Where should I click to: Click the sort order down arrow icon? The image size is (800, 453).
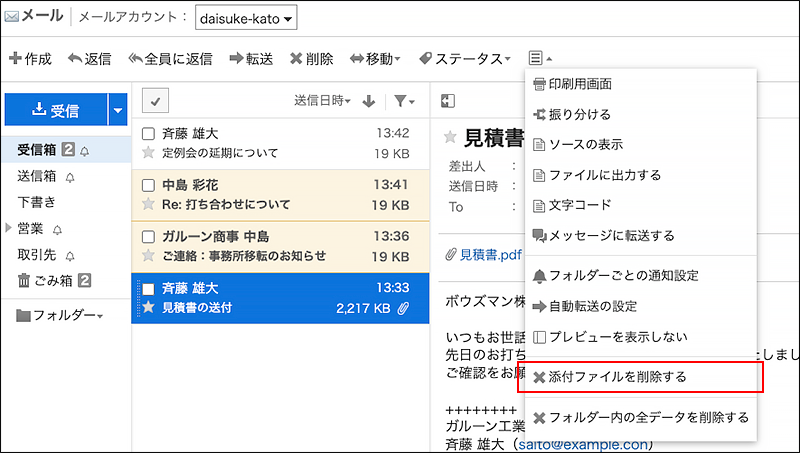(x=368, y=101)
